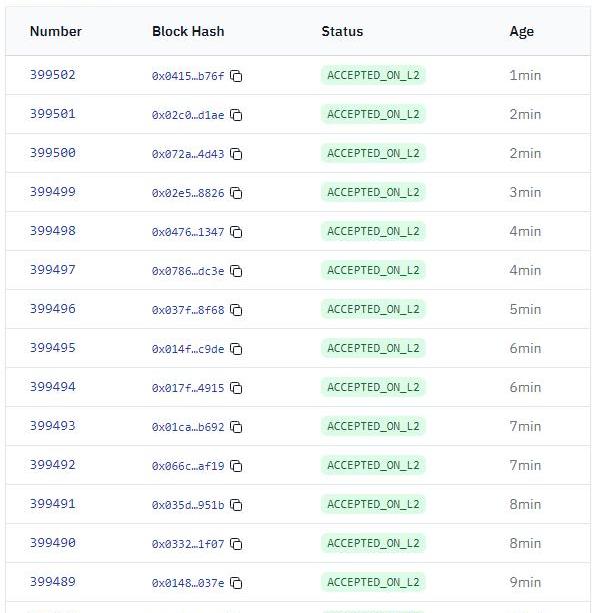595x613 pixels.
Task: Open block number 399502
Action: [x=53, y=75]
